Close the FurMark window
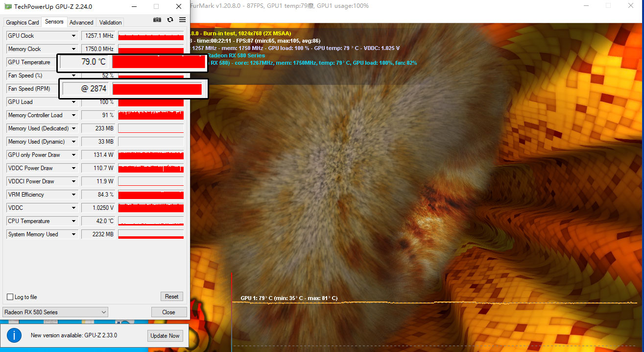The image size is (644, 352). click(631, 6)
